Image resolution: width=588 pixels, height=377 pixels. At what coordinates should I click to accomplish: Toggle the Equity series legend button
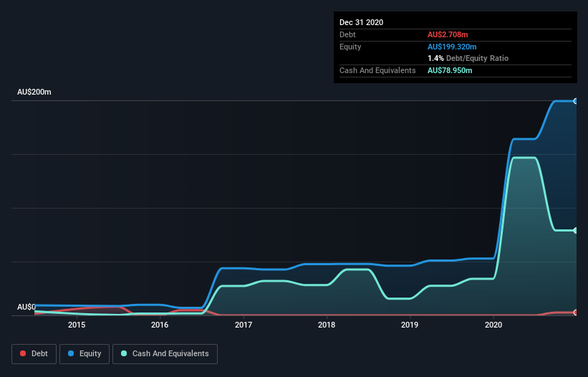point(85,354)
